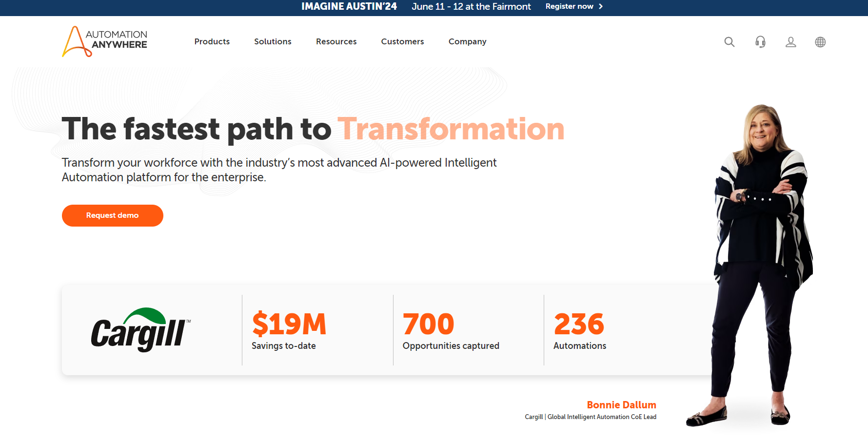
Task: Click the globe language icon
Action: [820, 42]
